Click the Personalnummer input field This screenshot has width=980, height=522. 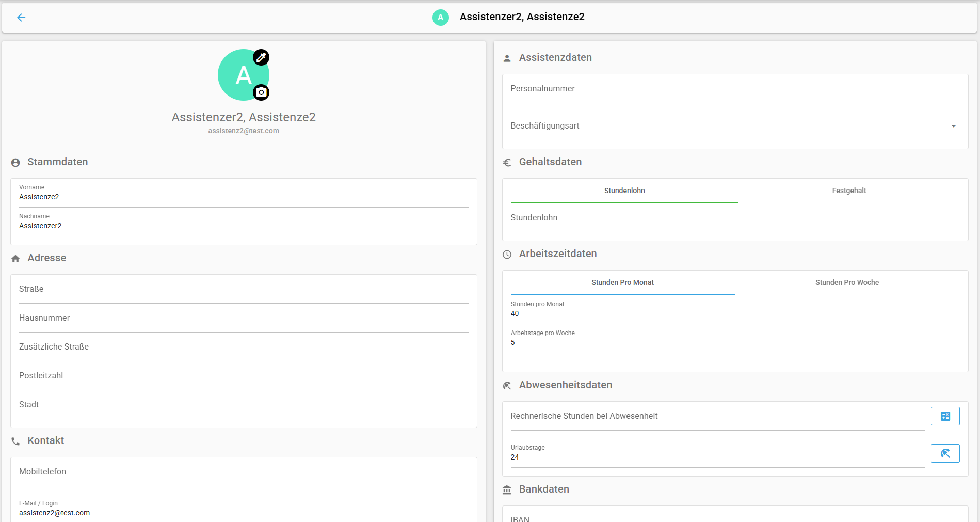tap(734, 89)
